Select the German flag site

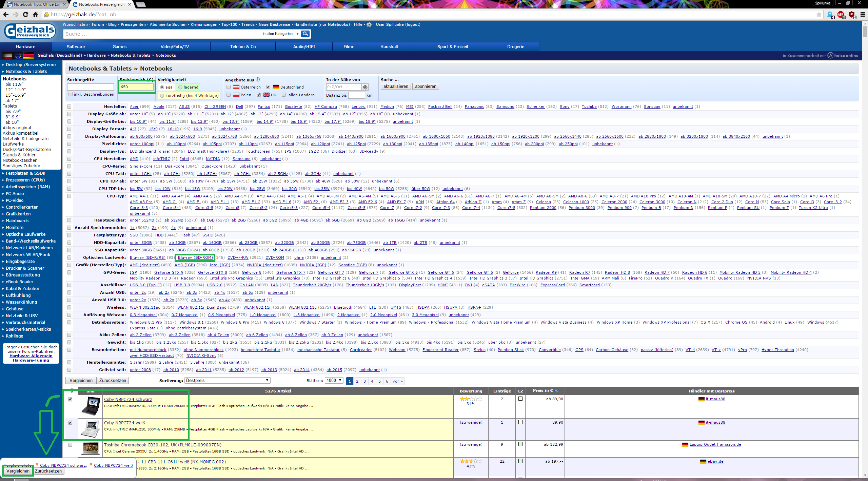(x=28, y=55)
